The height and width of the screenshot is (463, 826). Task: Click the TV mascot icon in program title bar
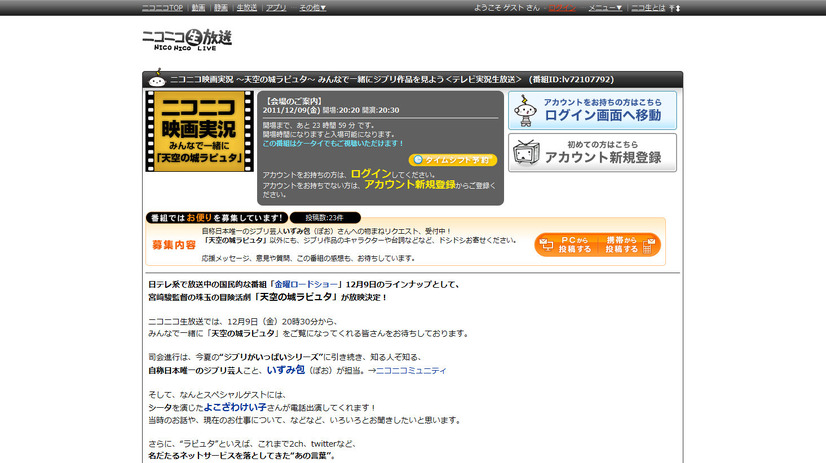156,79
